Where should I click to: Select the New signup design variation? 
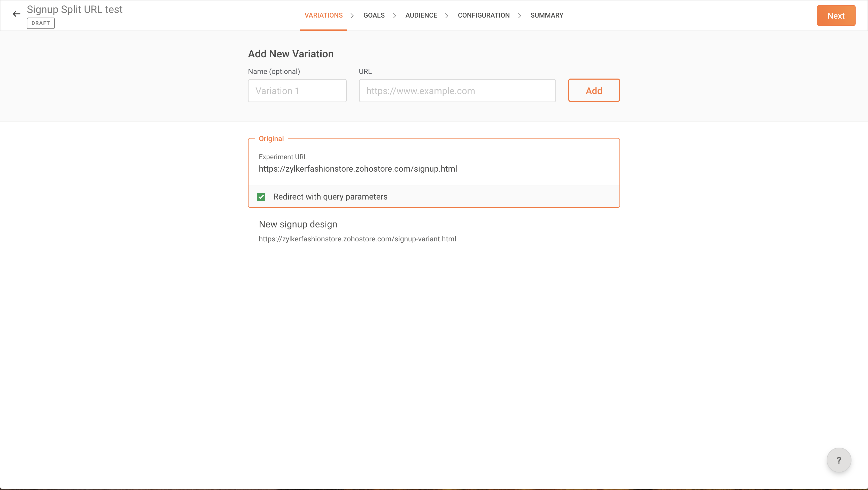pos(298,224)
